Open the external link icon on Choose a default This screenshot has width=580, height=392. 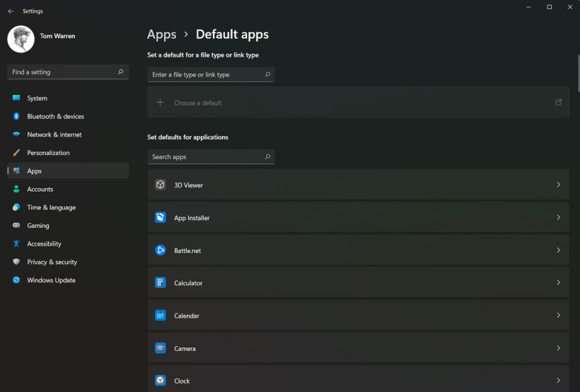click(x=558, y=103)
